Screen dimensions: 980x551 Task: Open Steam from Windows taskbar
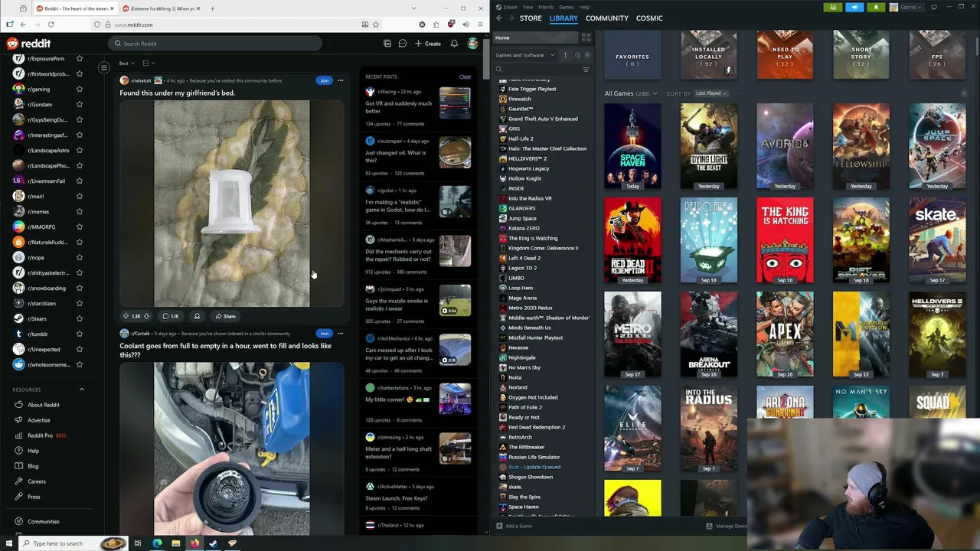click(213, 543)
